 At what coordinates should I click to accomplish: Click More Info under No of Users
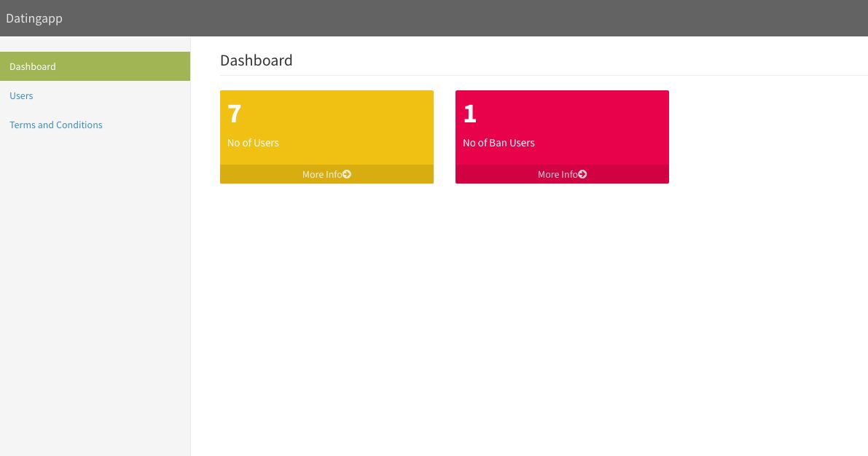tap(327, 174)
